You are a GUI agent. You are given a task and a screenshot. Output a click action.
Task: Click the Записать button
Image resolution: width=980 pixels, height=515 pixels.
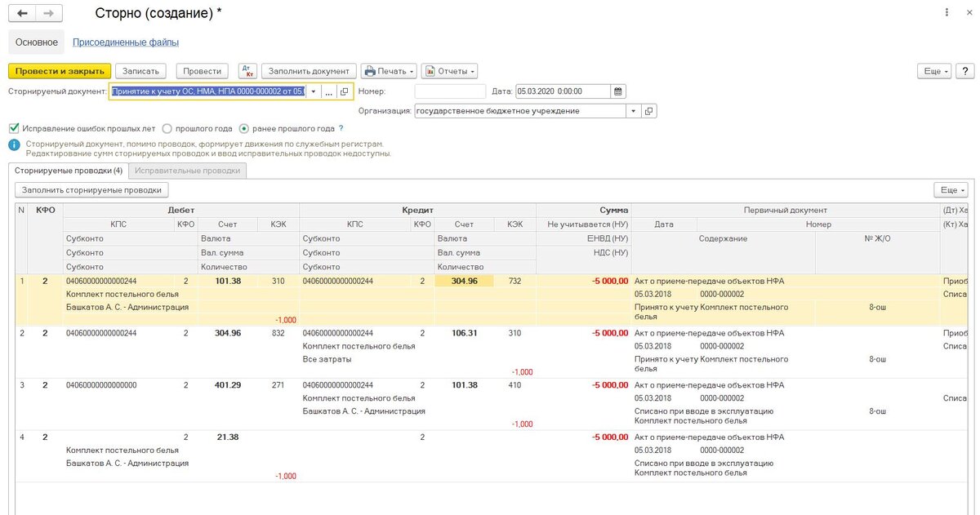(x=141, y=71)
